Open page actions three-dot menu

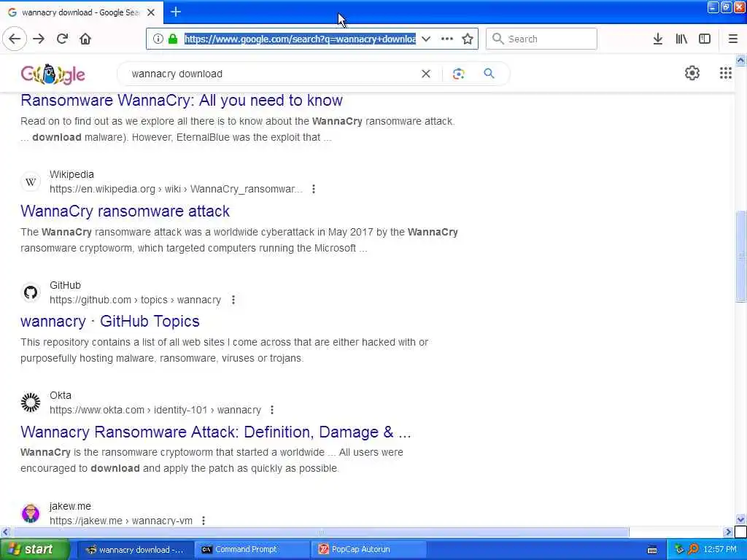[x=447, y=39]
